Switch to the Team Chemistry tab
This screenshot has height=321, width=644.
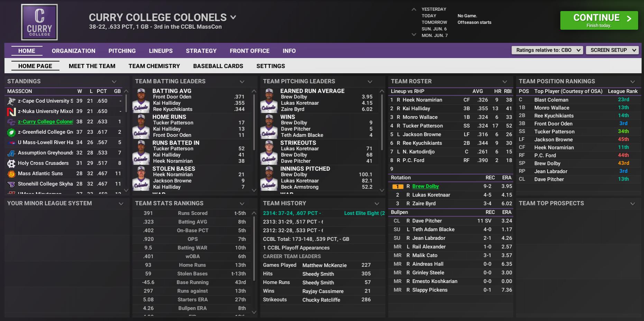click(154, 66)
